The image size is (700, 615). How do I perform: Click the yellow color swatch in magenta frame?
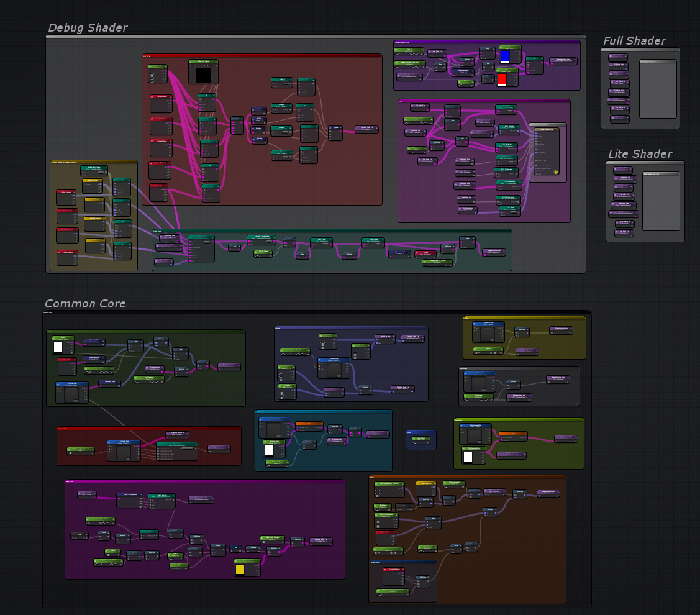pyautogui.click(x=240, y=569)
